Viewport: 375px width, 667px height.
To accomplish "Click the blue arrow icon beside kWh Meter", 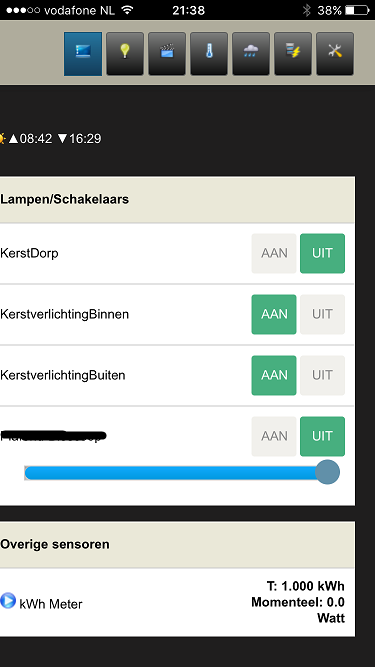I will point(7,601).
